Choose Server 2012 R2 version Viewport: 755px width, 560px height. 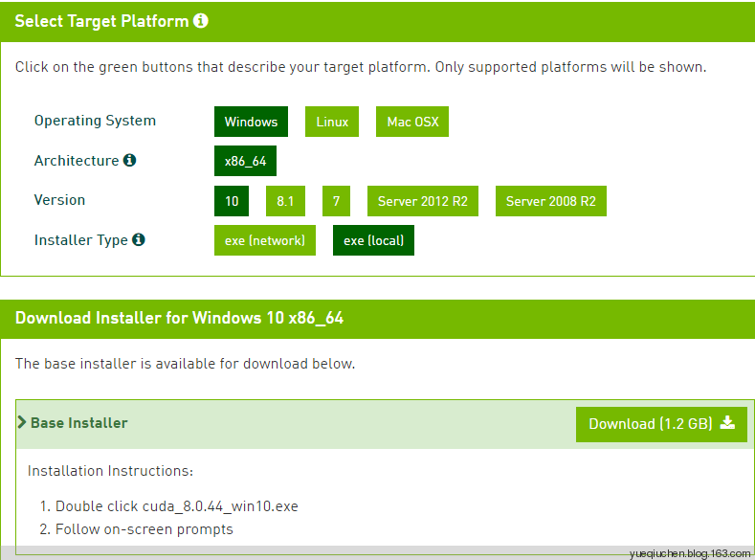point(423,201)
